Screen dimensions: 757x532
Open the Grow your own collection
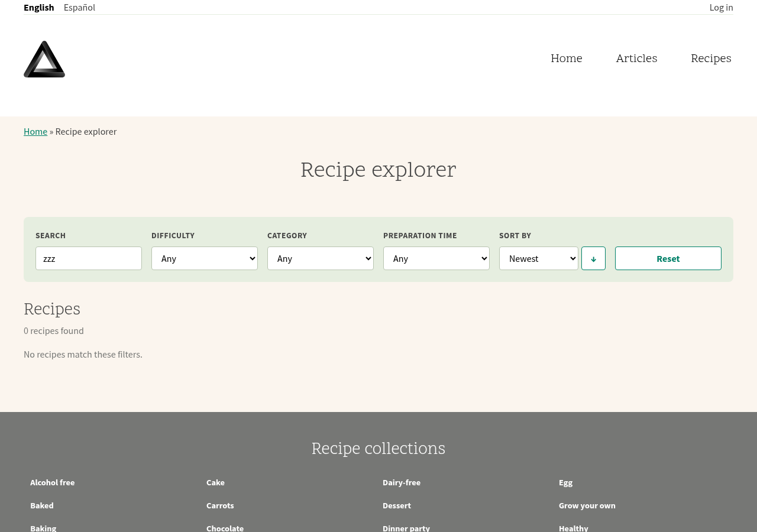pyautogui.click(x=587, y=505)
